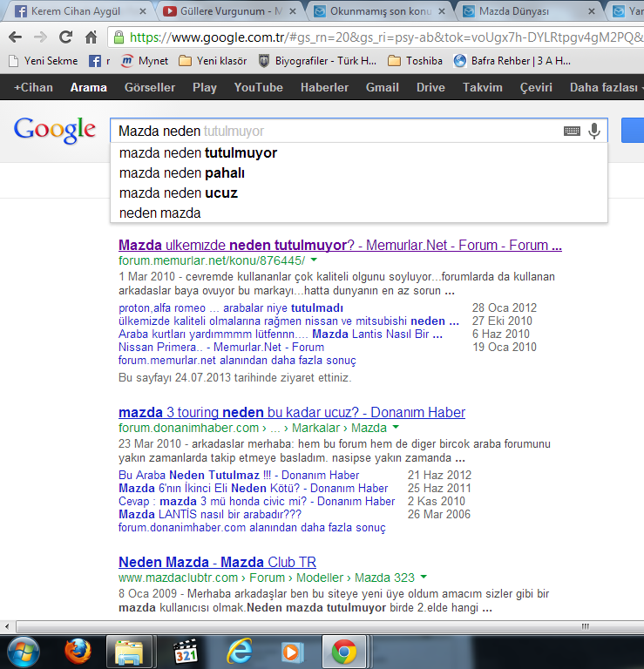The height and width of the screenshot is (669, 644).
Task: Open mazda 3 touring neden bu kadar ucuz result
Action: click(292, 413)
